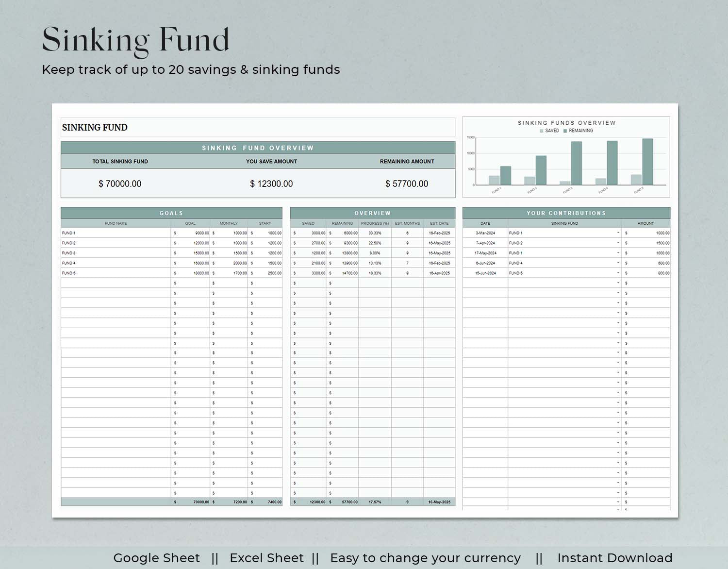
Task: Click the REMAINING legend swatch in the chart
Action: 565,131
